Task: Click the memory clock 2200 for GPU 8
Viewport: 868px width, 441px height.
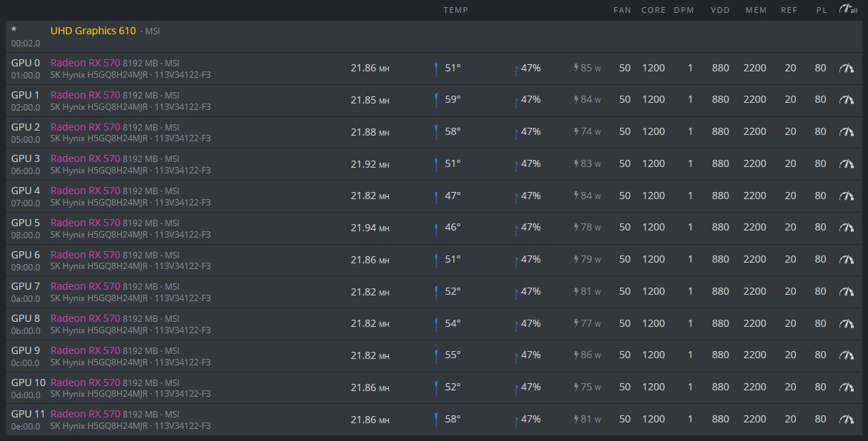Action: (x=755, y=323)
